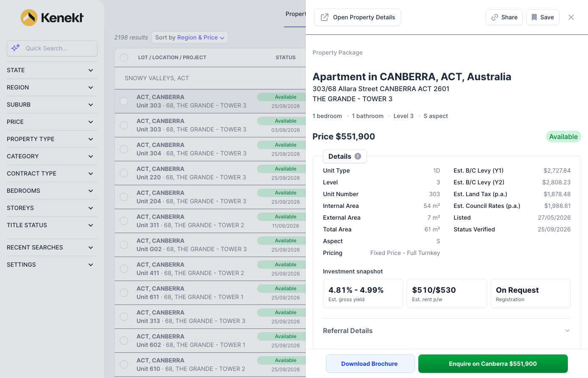Click the link icon in Share button
Image resolution: width=588 pixels, height=378 pixels.
coord(495,17)
